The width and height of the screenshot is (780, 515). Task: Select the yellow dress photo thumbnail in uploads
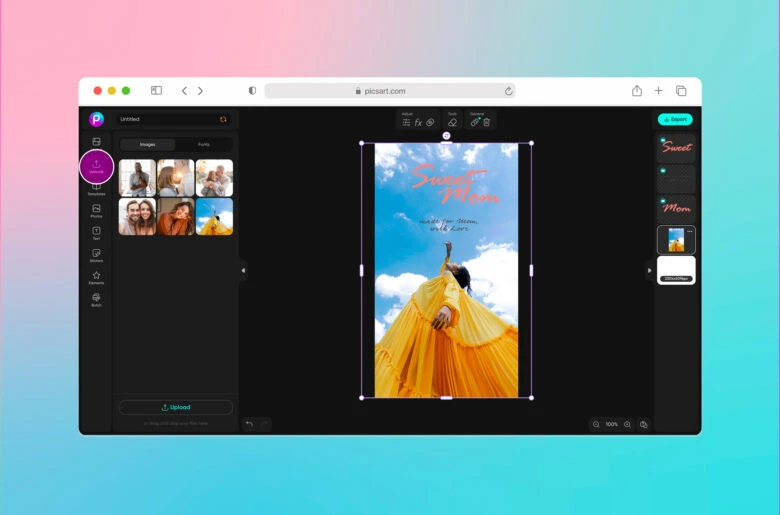(214, 216)
